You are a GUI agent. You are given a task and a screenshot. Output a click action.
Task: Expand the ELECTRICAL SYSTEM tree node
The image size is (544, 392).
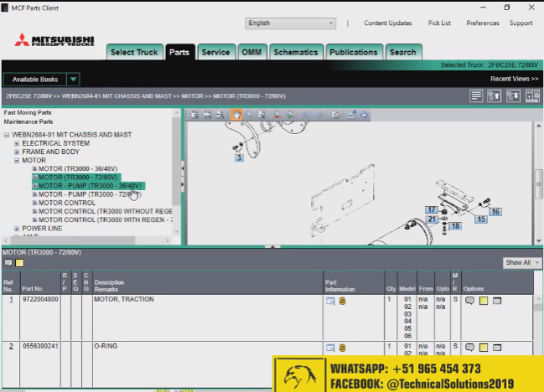(17, 143)
